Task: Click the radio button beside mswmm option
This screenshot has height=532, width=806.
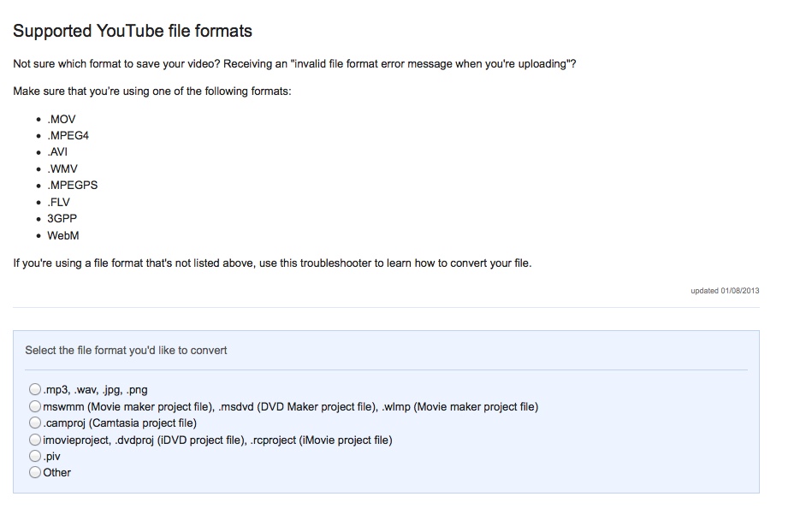Action: tap(35, 407)
